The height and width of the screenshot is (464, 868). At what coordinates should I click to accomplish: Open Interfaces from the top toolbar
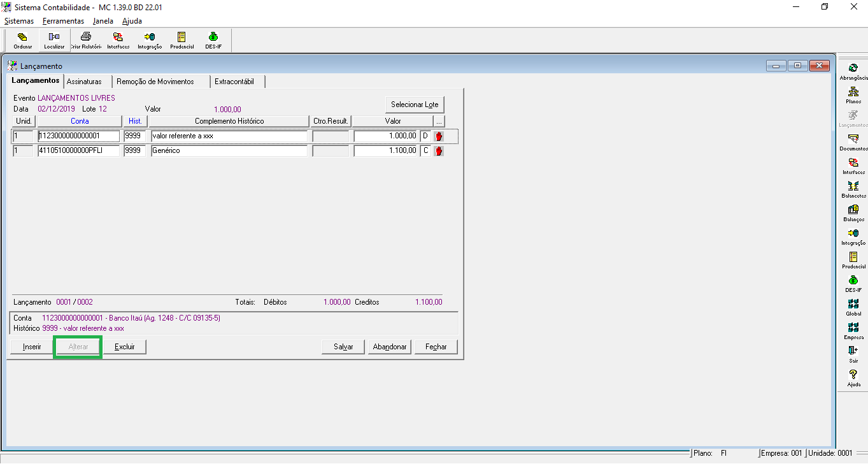(x=118, y=41)
